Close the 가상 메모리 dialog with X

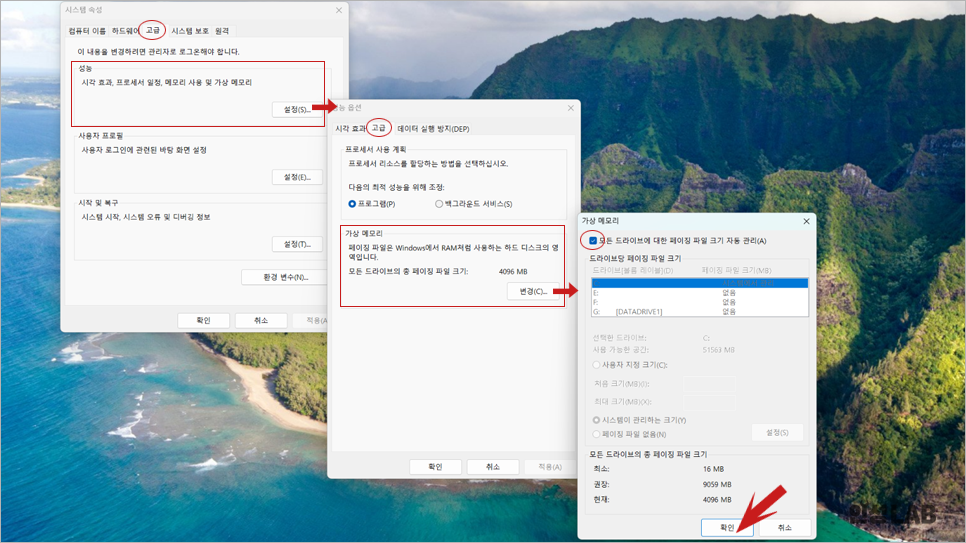[x=806, y=221]
